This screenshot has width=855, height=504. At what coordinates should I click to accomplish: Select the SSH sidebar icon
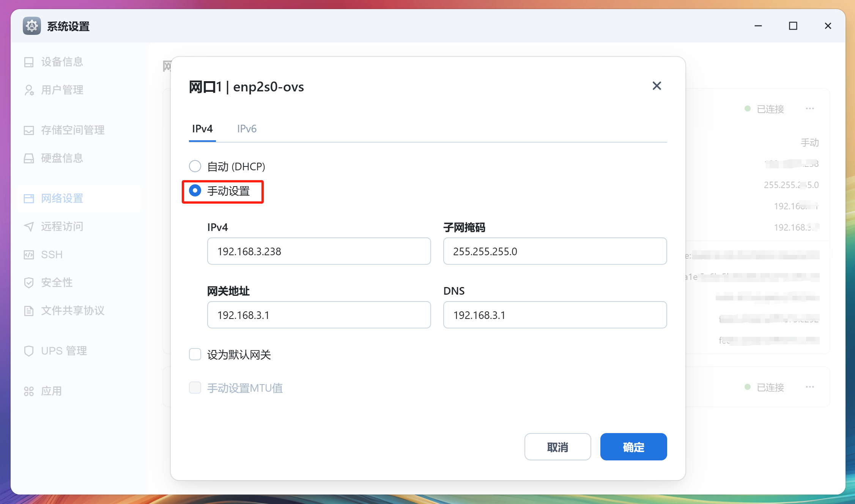[x=51, y=254]
